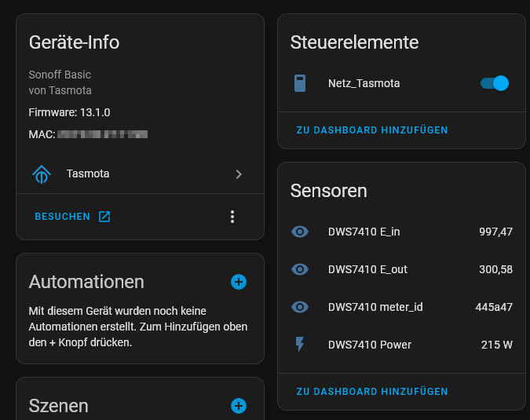This screenshot has width=530, height=420.
Task: Click the BESUCHEN link
Action: click(63, 217)
